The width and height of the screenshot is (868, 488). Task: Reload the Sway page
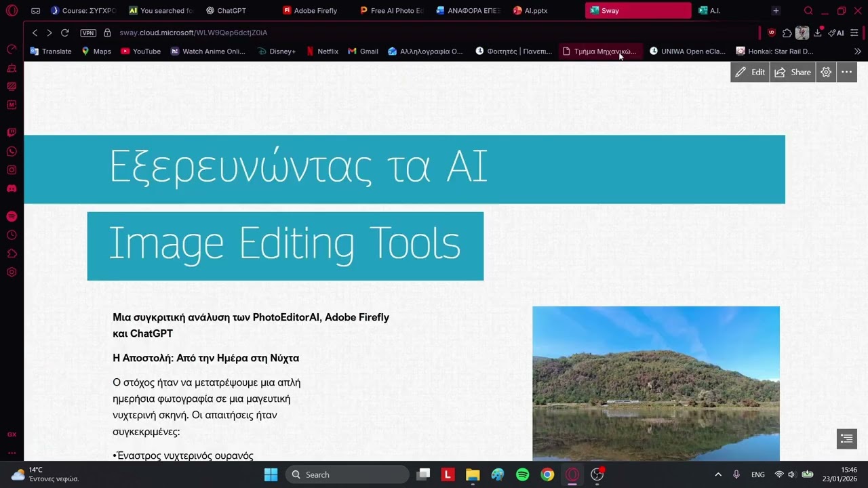[x=65, y=33]
